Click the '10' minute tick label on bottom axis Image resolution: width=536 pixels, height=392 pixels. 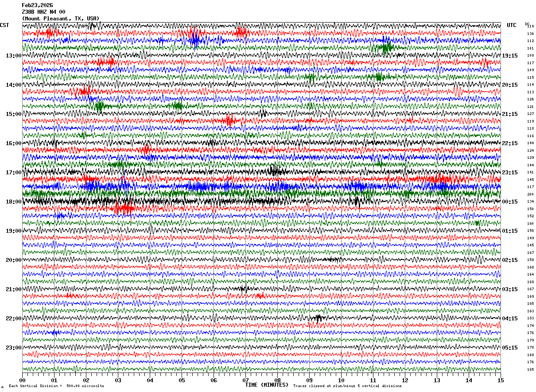[341, 380]
